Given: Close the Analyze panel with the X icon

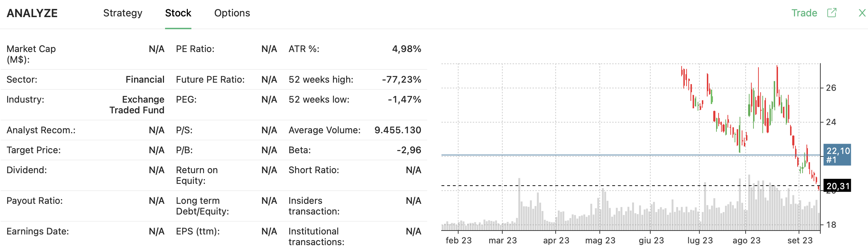Looking at the screenshot, I should coord(862,13).
